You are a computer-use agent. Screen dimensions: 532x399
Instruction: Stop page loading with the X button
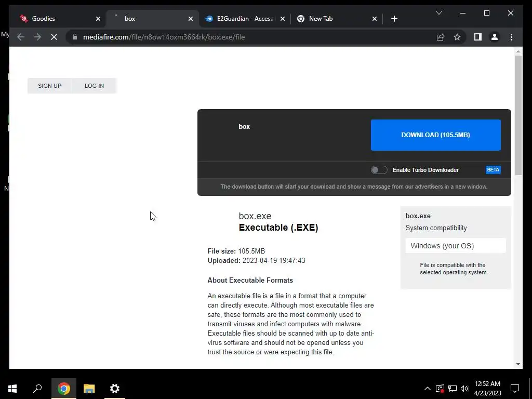pos(54,37)
